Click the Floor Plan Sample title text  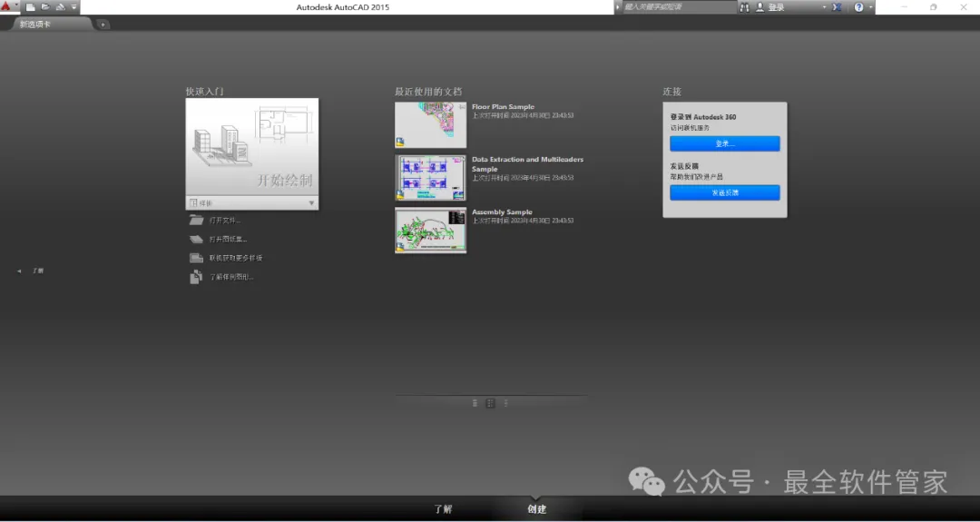click(503, 107)
